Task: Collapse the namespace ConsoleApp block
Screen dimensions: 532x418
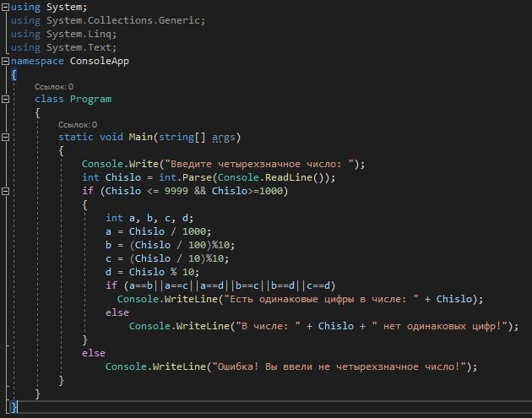Action: coord(5,61)
